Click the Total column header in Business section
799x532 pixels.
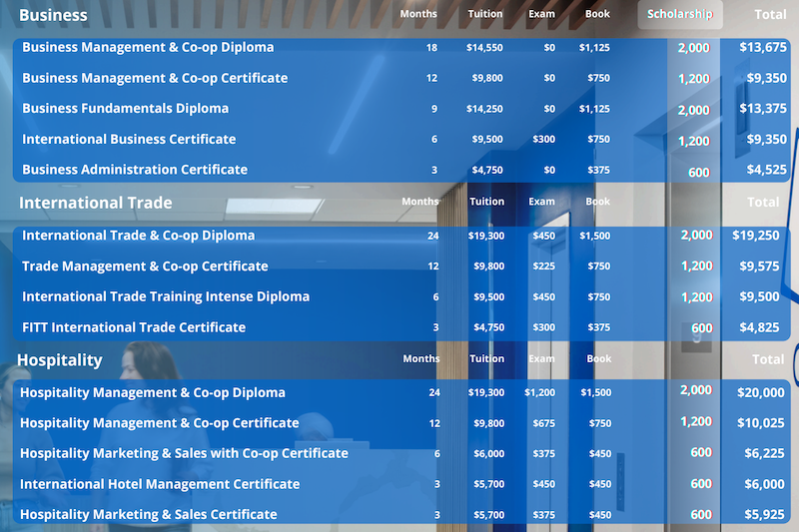[x=770, y=14]
